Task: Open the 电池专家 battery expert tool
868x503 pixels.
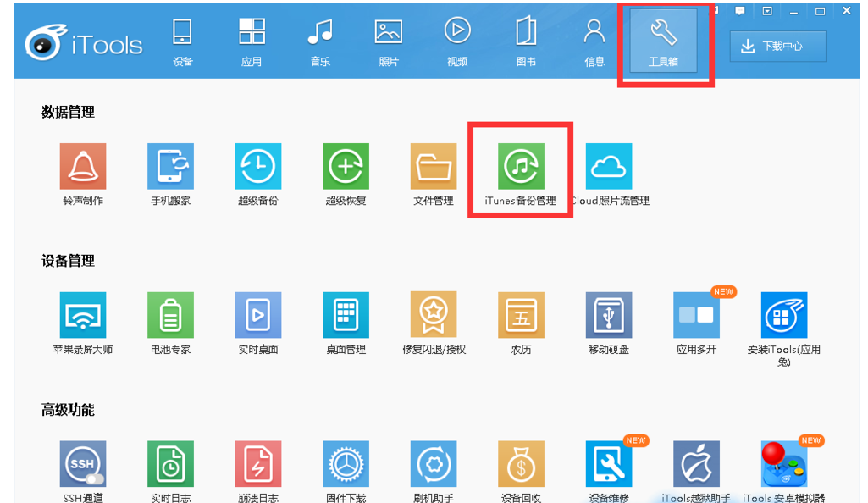Action: tap(170, 315)
